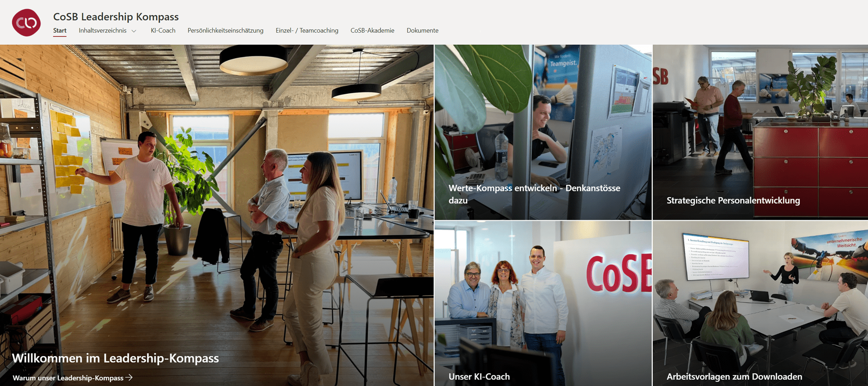The height and width of the screenshot is (386, 868).
Task: Open the Inhaltsverzeichnis menu item
Action: click(x=102, y=30)
